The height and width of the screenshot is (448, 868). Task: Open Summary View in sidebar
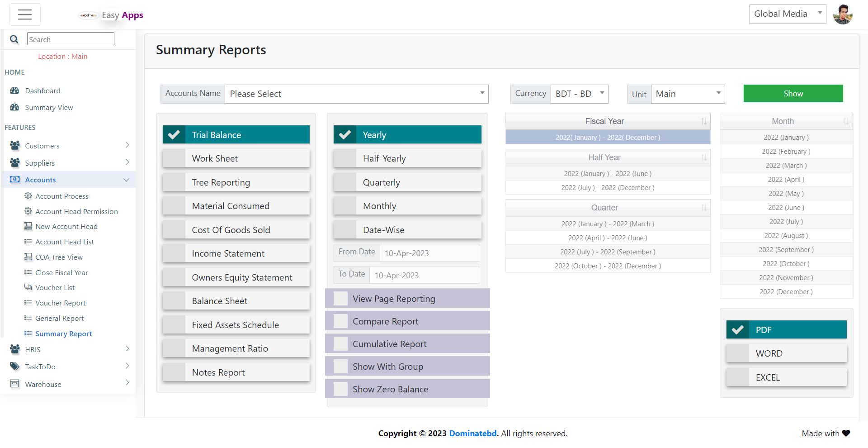pos(49,107)
